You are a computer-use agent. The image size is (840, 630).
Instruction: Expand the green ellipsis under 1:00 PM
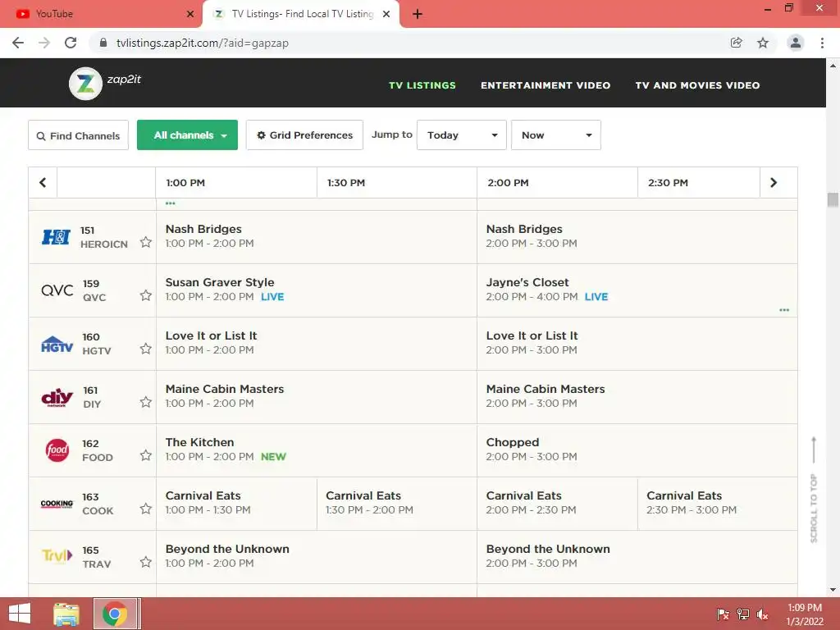click(x=171, y=203)
